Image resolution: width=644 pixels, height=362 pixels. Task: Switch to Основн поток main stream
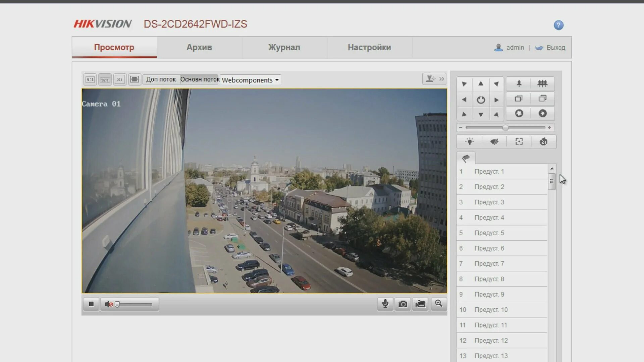200,79
